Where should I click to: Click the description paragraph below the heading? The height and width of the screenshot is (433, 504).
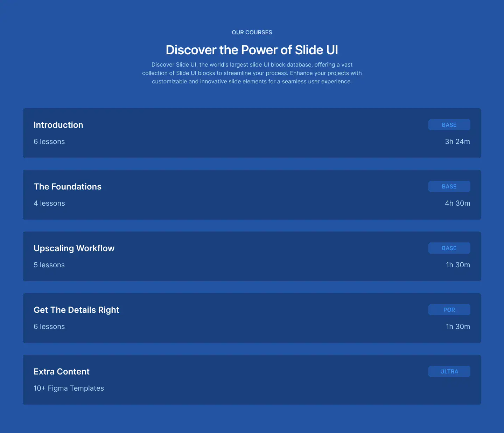(x=252, y=73)
